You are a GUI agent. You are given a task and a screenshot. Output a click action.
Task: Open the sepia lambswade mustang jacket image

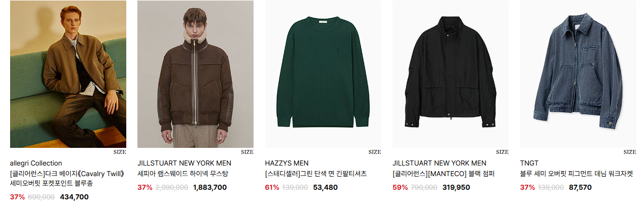tap(195, 74)
